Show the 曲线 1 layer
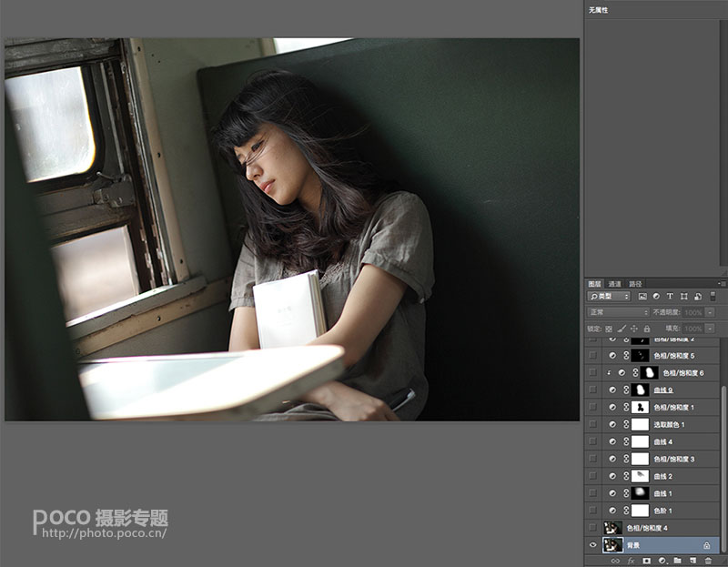This screenshot has width=728, height=567. coord(593,493)
